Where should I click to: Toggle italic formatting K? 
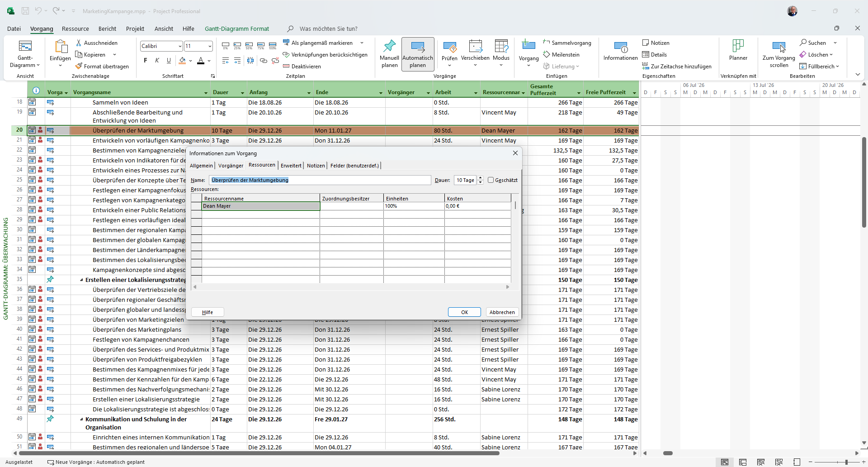click(x=157, y=61)
